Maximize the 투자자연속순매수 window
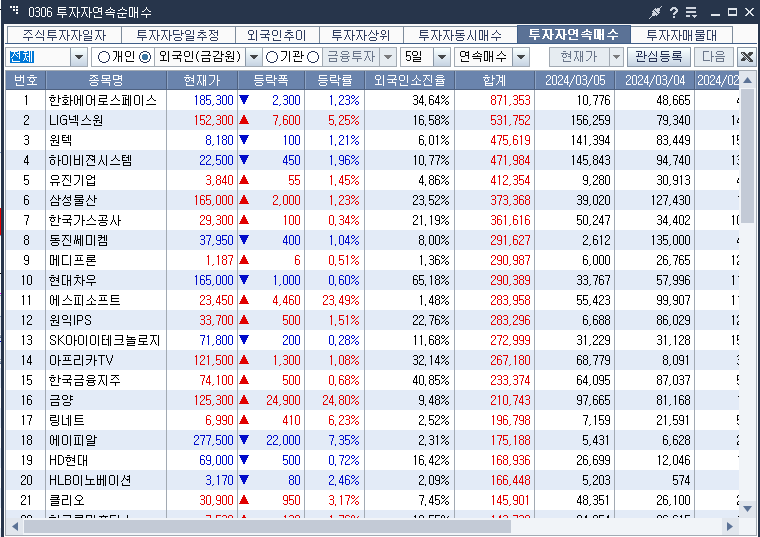The height and width of the screenshot is (537, 760). tap(732, 12)
